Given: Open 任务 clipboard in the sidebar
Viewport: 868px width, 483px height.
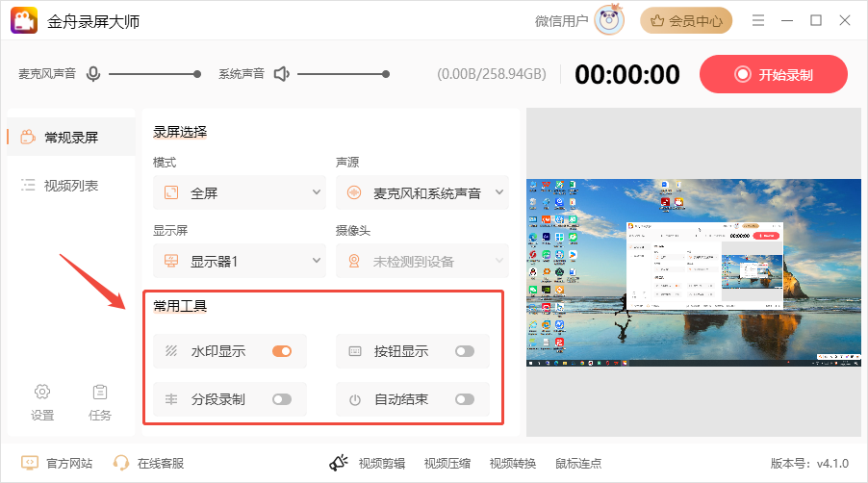Looking at the screenshot, I should click(100, 402).
